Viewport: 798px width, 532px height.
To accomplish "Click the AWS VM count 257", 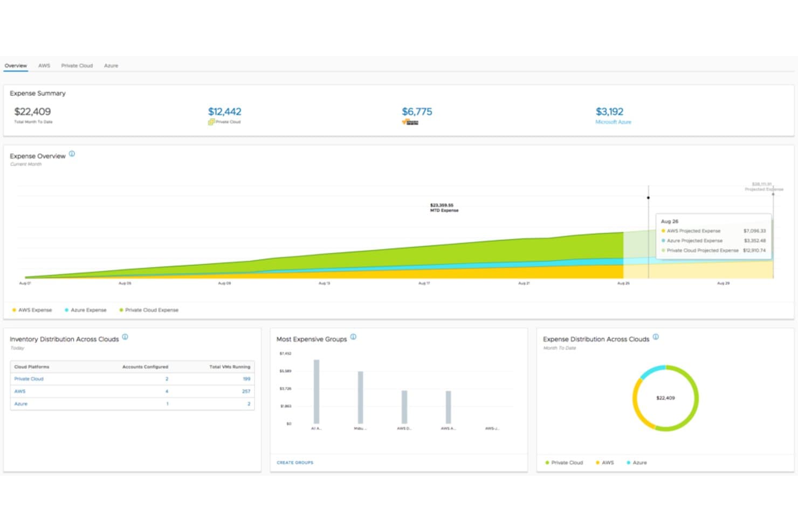I will pos(246,391).
